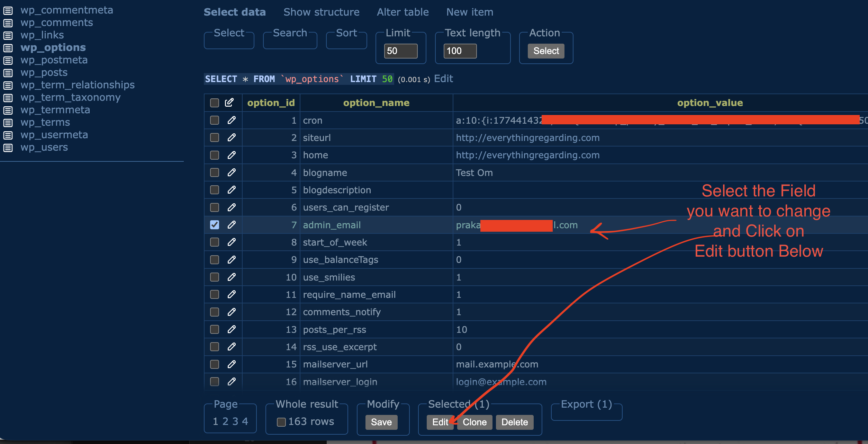
Task: Switch to Alter table tab
Action: pyautogui.click(x=403, y=12)
